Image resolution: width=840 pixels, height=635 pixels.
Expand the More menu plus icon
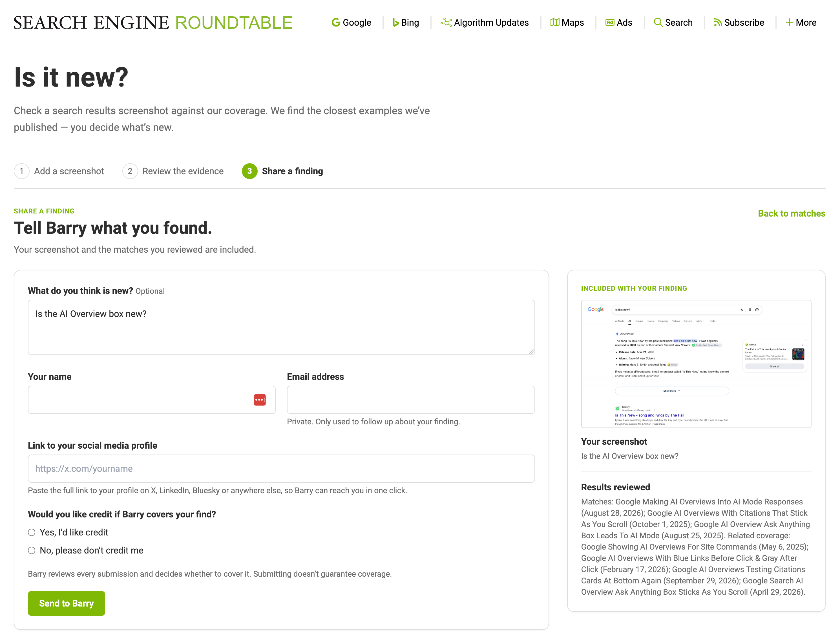[789, 22]
